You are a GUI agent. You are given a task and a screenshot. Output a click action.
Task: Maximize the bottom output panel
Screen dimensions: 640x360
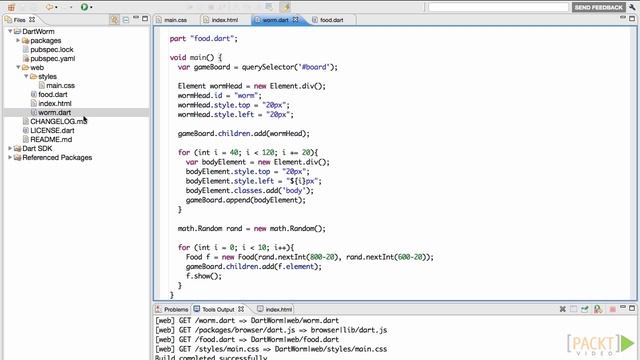632,308
